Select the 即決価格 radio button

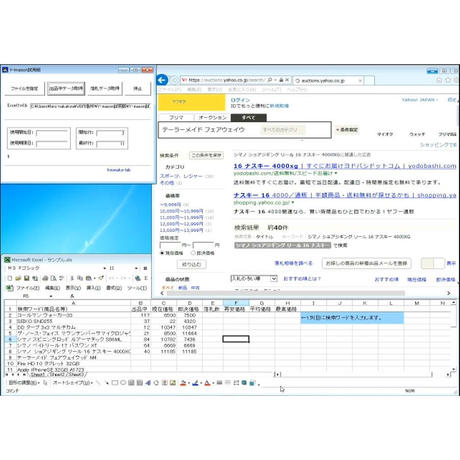tap(193, 253)
